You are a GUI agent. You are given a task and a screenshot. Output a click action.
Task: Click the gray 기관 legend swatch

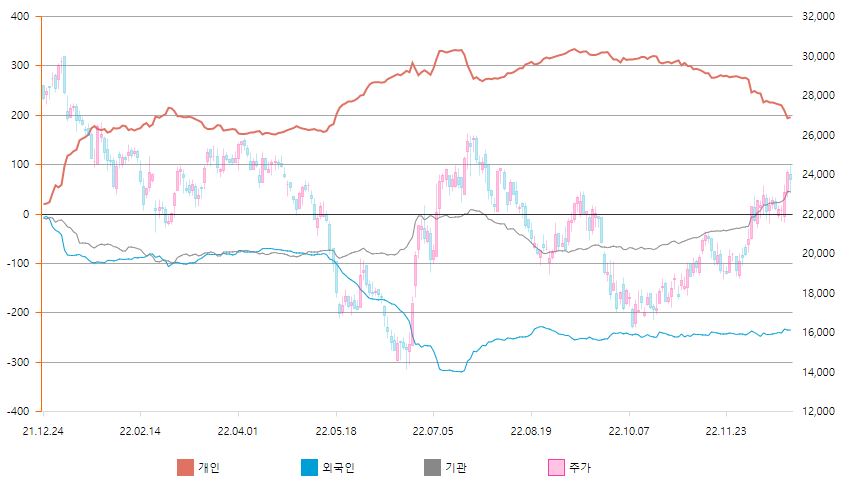coord(432,467)
